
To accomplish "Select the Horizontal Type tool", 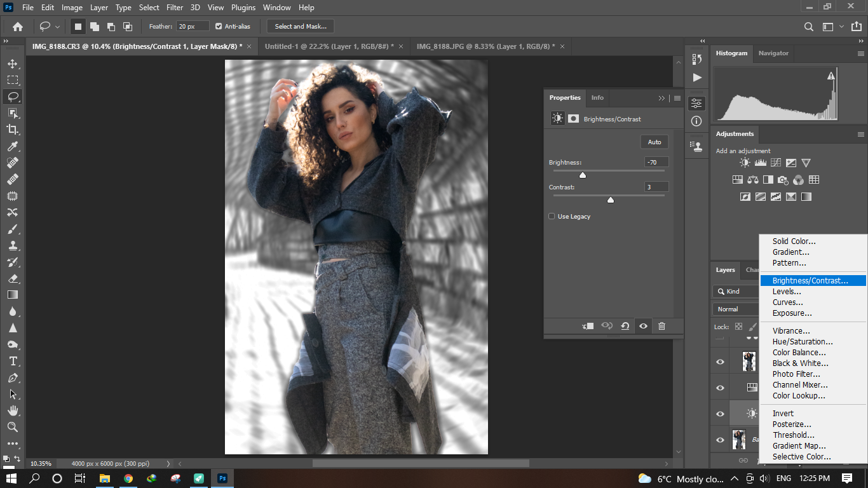I will 13,361.
